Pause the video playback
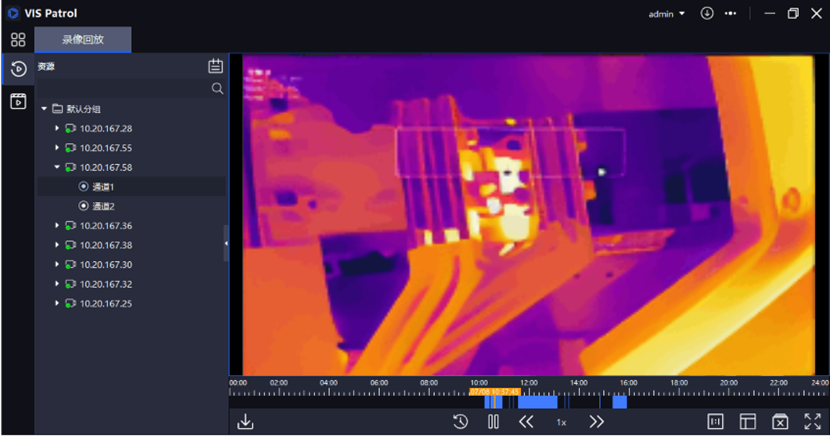The width and height of the screenshot is (830, 436). point(493,422)
